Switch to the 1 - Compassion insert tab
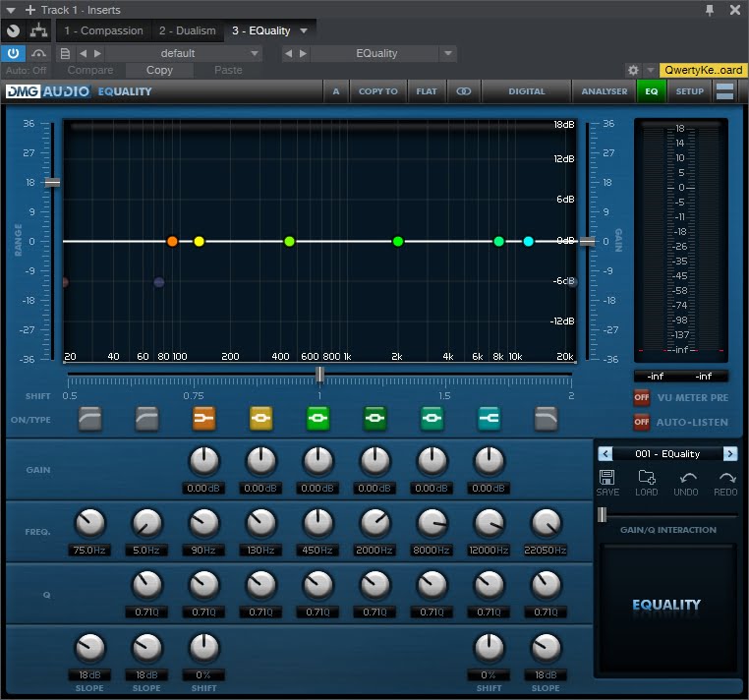The height and width of the screenshot is (700, 749). [103, 30]
